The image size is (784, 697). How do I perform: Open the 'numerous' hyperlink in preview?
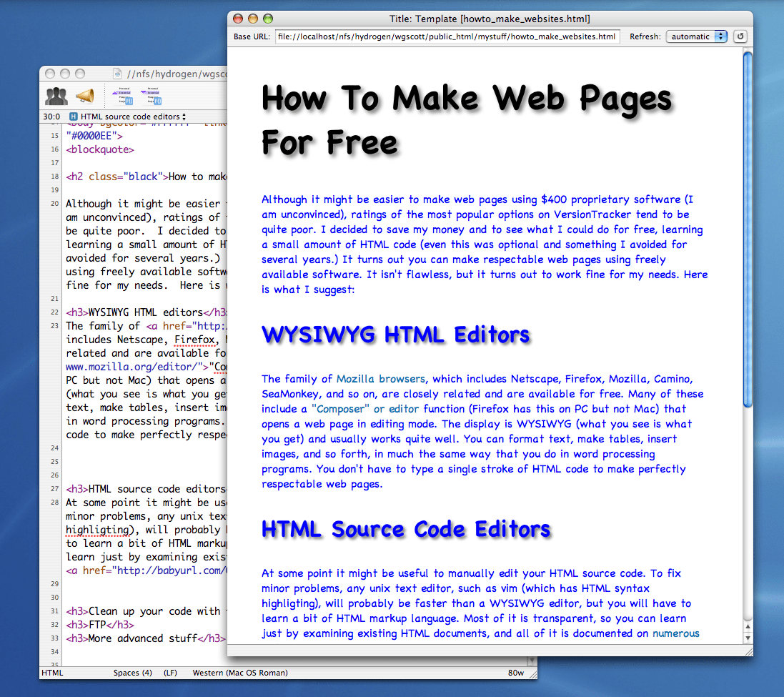tap(675, 633)
